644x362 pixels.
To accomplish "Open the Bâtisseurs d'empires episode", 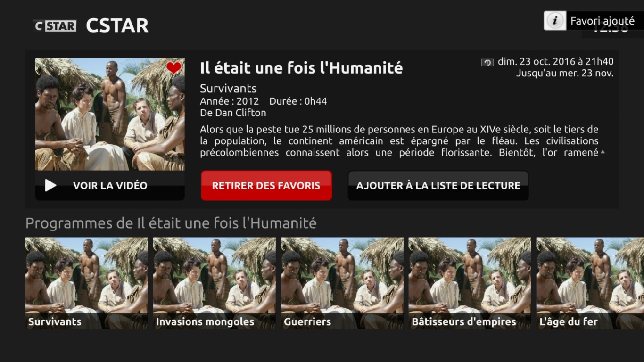I will point(470,283).
